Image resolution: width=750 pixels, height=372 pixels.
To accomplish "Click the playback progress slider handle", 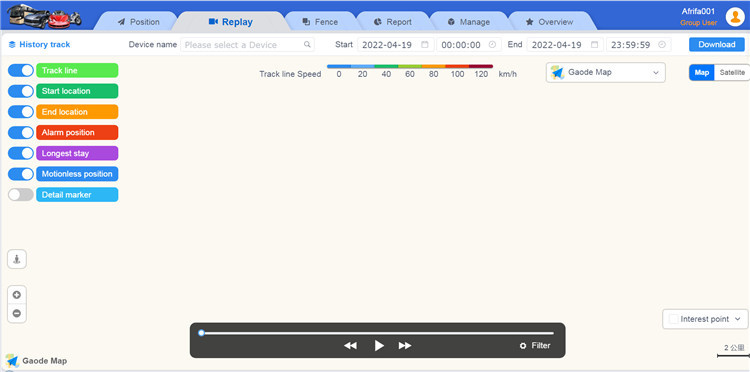I will coord(201,333).
